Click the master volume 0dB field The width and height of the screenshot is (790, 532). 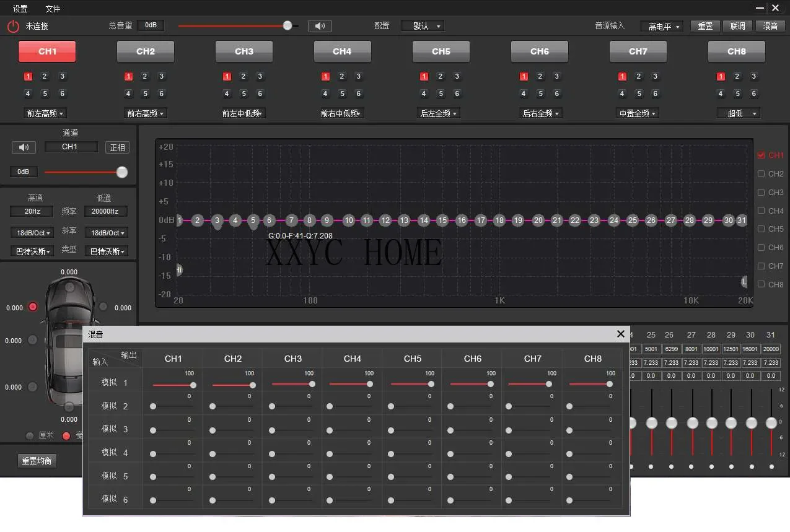(x=151, y=25)
